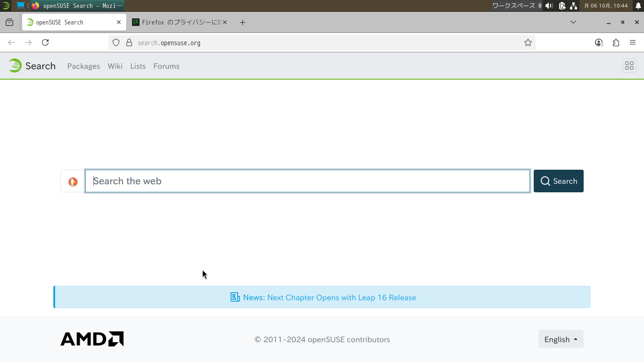The height and width of the screenshot is (362, 644).
Task: Click the AMD sponsor logo
Action: coord(92,339)
